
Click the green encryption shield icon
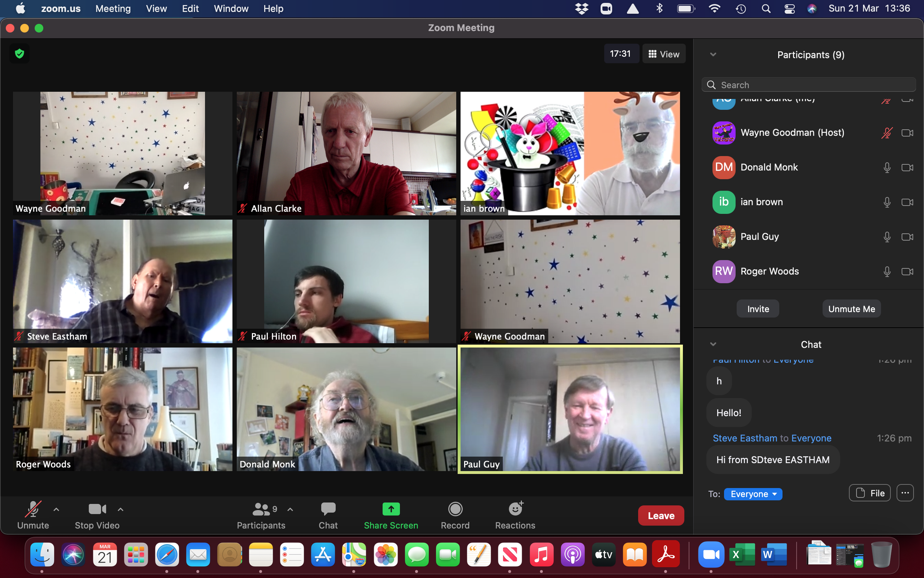click(19, 53)
